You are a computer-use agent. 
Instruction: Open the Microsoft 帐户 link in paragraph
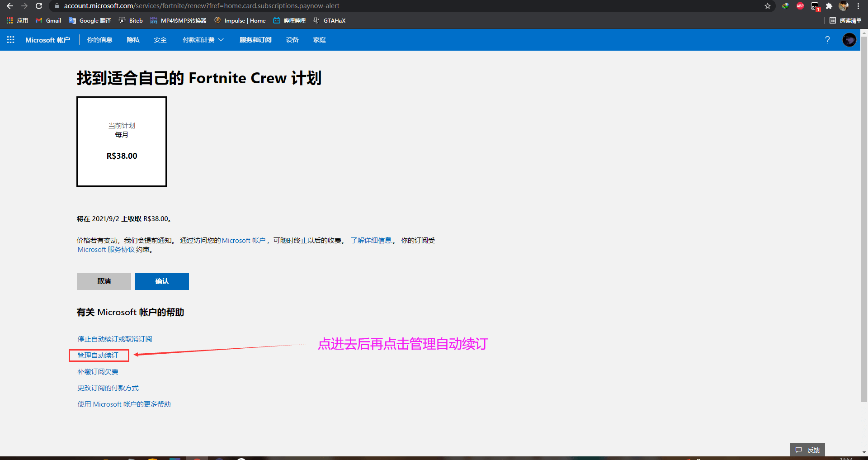point(244,241)
